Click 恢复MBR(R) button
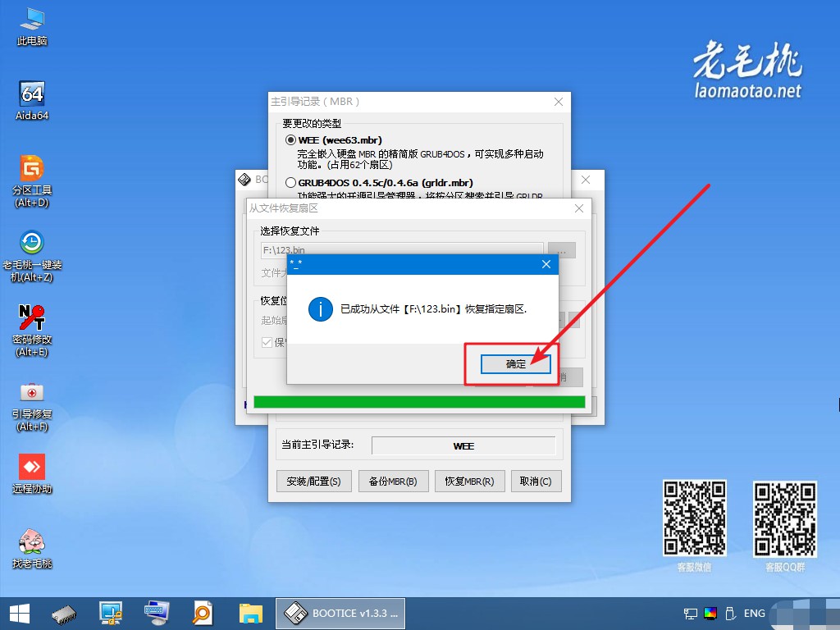The image size is (840, 630). (469, 481)
